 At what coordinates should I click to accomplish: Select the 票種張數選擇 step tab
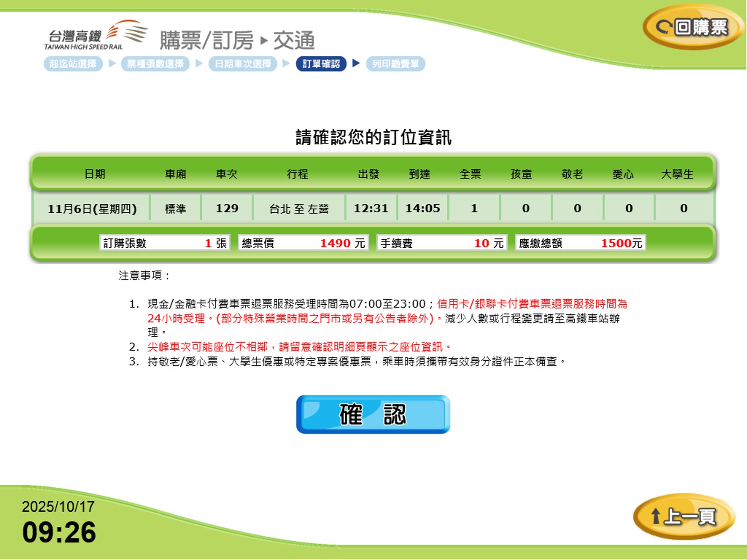[155, 64]
